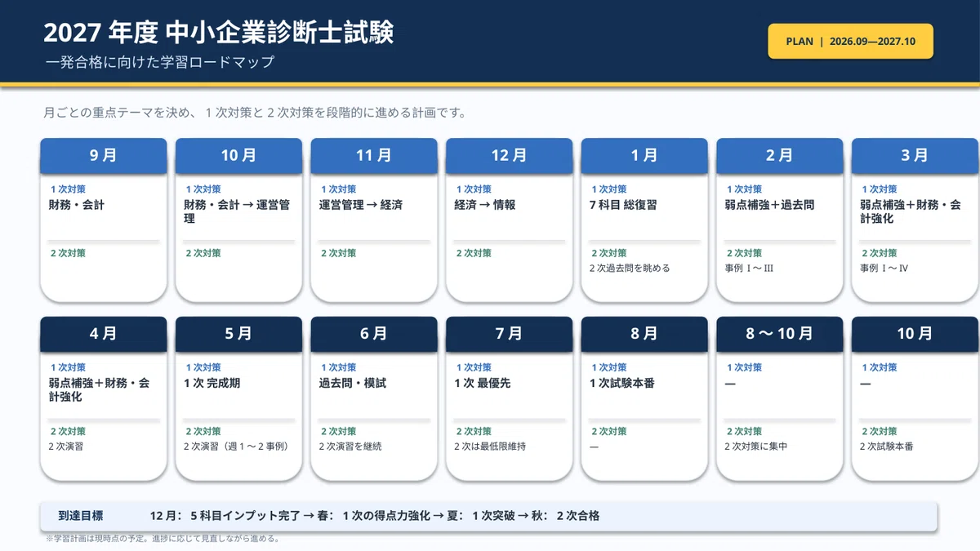
Task: Click the 弱点補強＋過去問 text
Action: point(769,205)
